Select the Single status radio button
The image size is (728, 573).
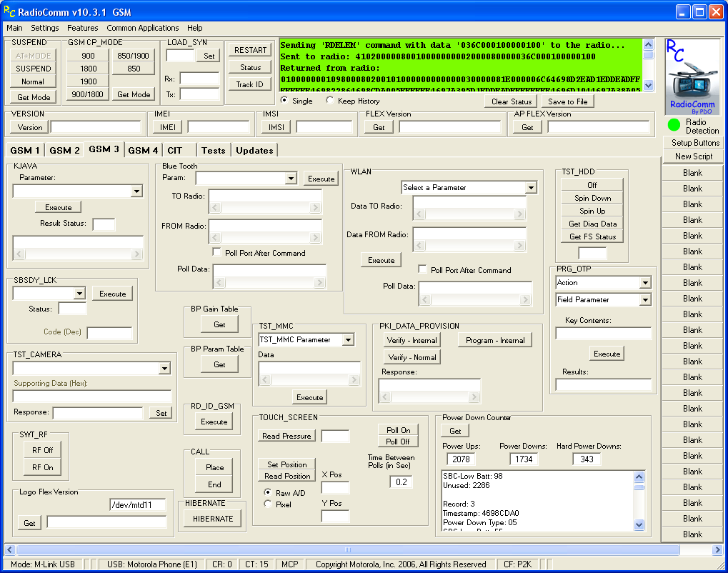[284, 100]
